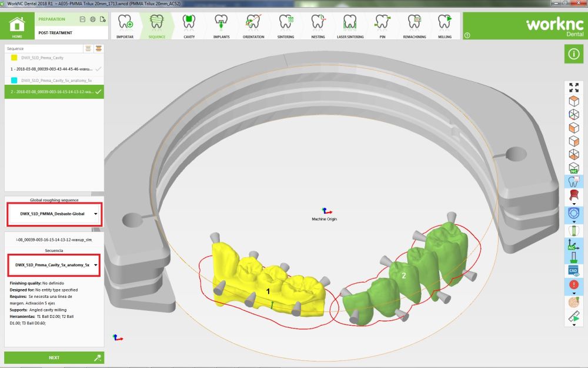Toggle the NC axes display icon
Image resolution: width=588 pixels, height=368 pixels.
(573, 244)
